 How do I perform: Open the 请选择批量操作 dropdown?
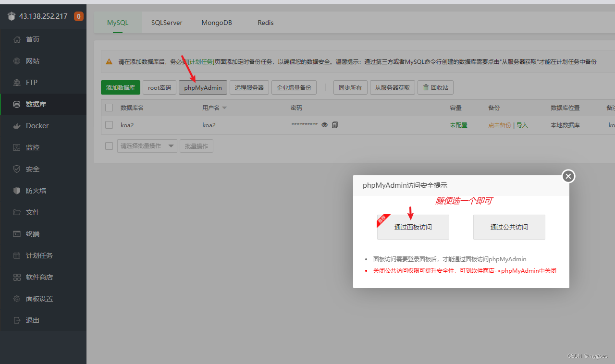click(147, 146)
